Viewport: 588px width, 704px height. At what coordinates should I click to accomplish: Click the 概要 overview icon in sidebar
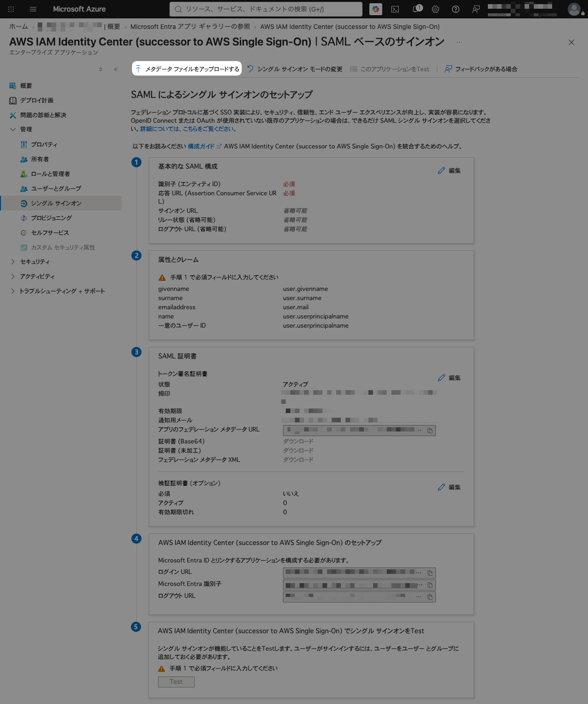(13, 86)
